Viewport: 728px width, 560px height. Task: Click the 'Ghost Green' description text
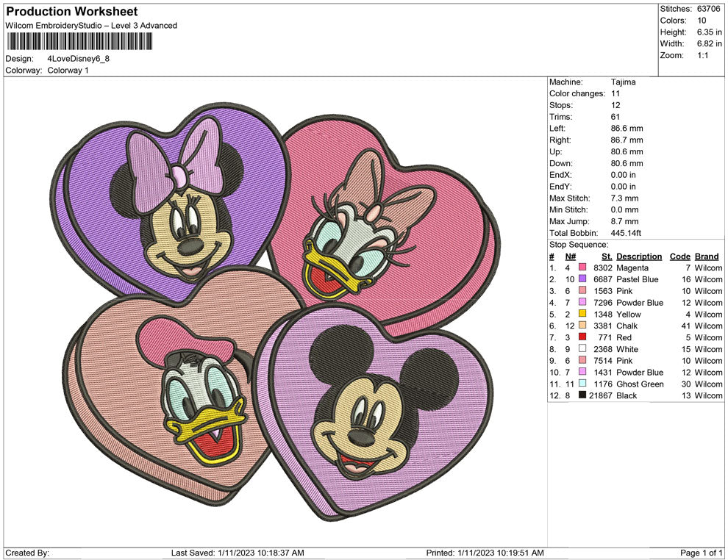point(640,384)
